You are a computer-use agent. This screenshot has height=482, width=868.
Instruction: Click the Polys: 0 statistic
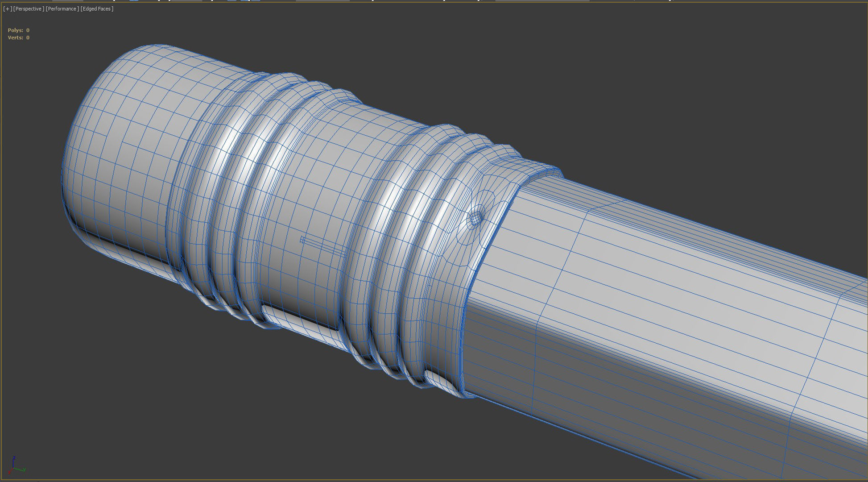(x=19, y=30)
